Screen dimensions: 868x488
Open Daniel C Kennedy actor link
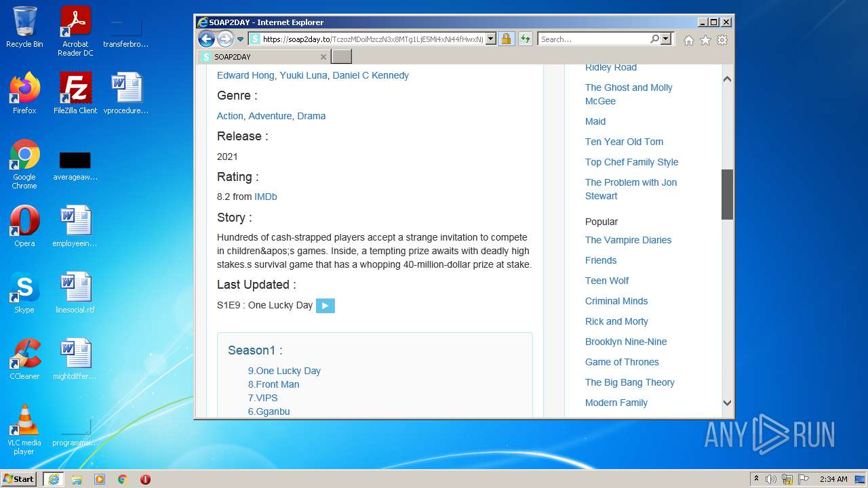[x=370, y=75]
